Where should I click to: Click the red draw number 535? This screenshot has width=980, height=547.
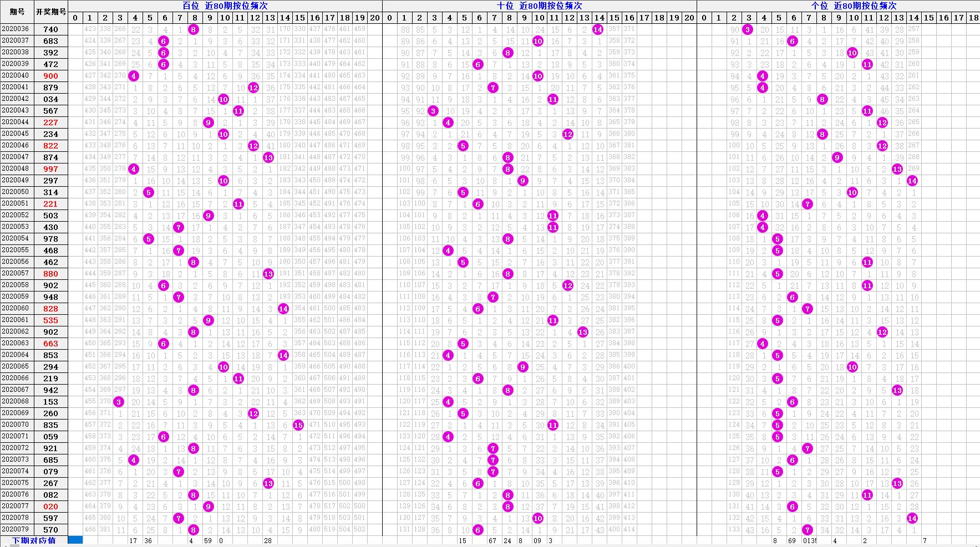pos(51,320)
